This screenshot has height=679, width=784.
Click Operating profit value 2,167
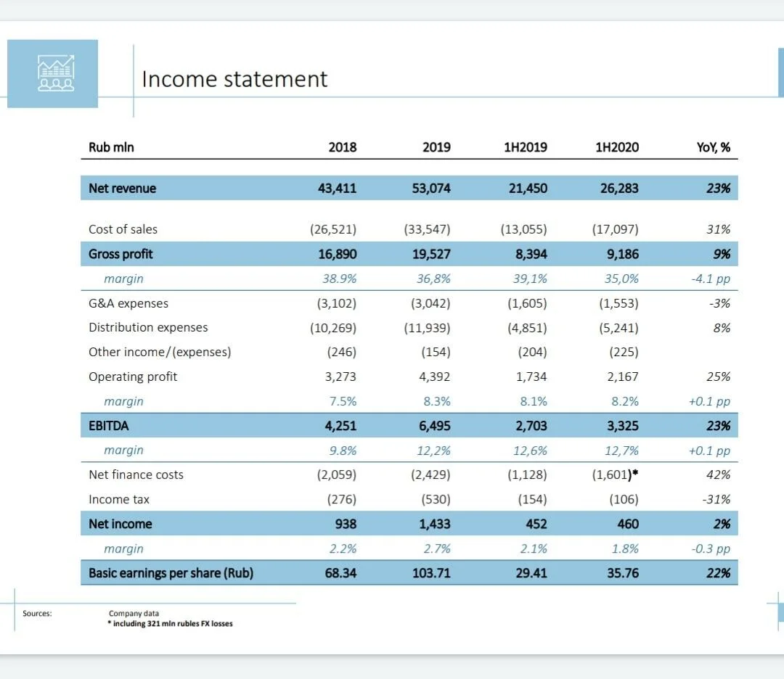point(623,376)
